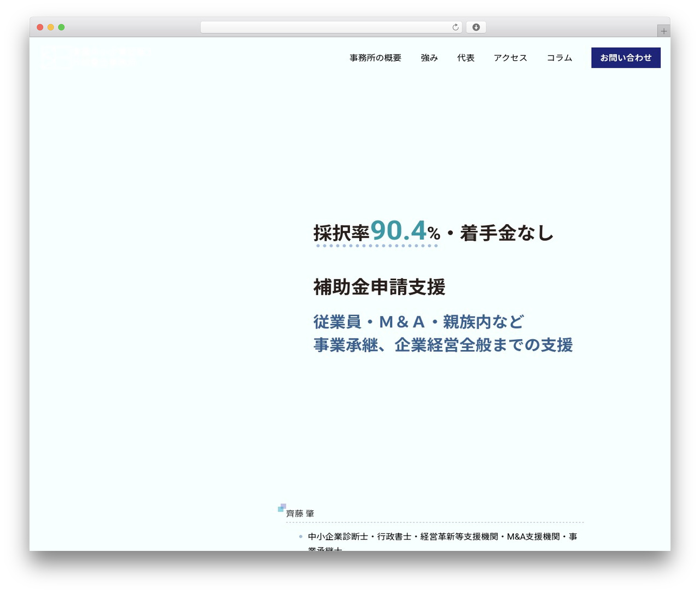Click the name 齊藤 肇
Screen dimensions: 700x593
[x=300, y=514]
